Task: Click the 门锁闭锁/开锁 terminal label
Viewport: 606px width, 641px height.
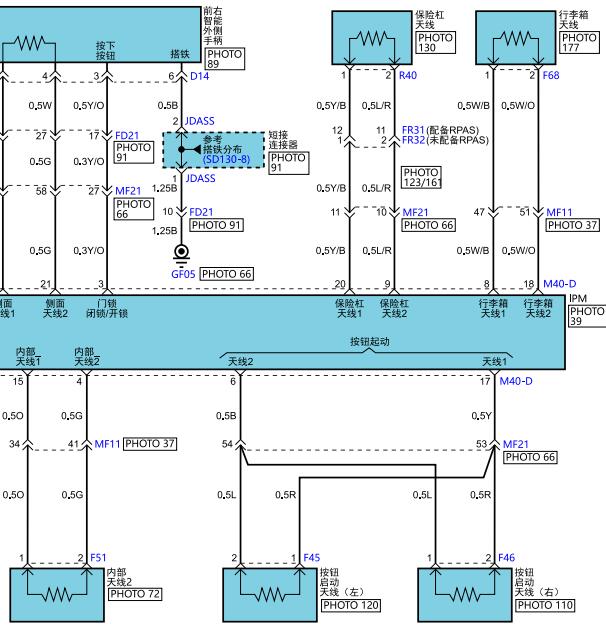Action: coord(107,308)
